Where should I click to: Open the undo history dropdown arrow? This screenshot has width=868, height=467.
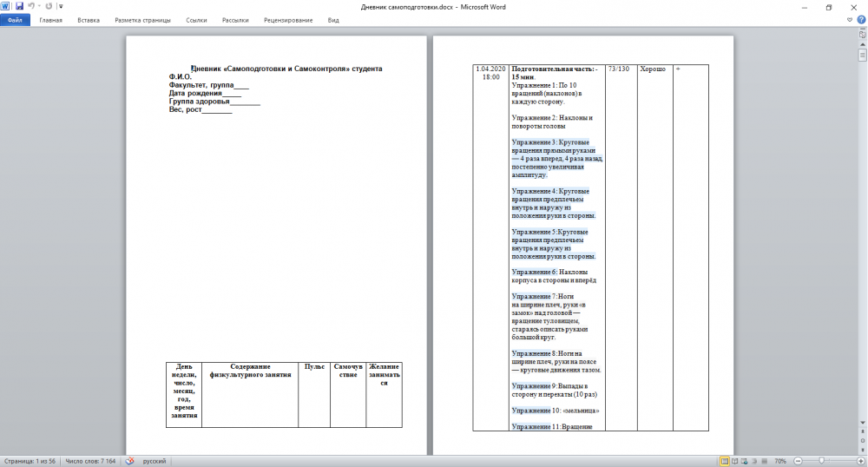39,6
